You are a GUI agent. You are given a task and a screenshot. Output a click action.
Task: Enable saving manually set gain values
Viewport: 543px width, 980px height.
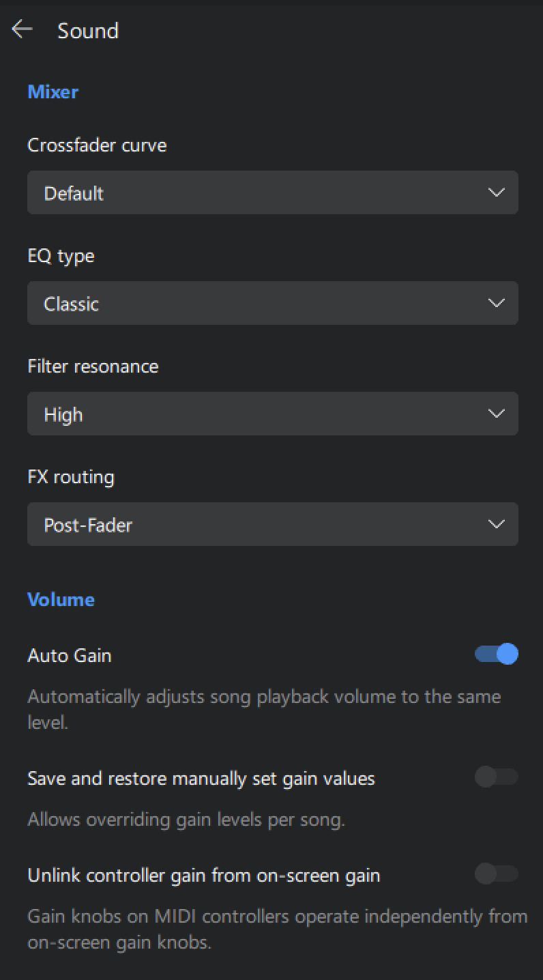point(495,777)
